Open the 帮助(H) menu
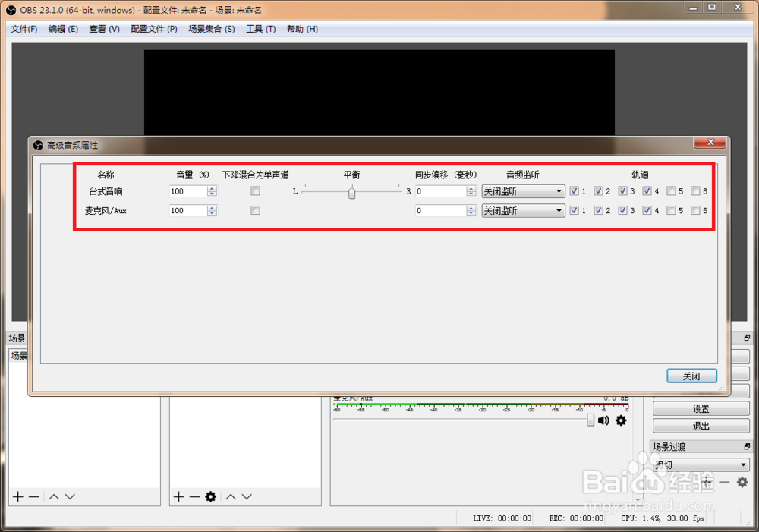This screenshot has width=759, height=532. pyautogui.click(x=302, y=29)
